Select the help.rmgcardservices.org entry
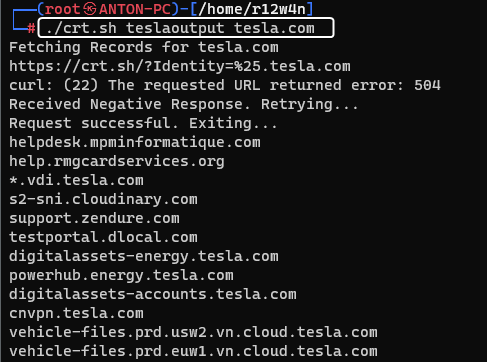 (117, 162)
